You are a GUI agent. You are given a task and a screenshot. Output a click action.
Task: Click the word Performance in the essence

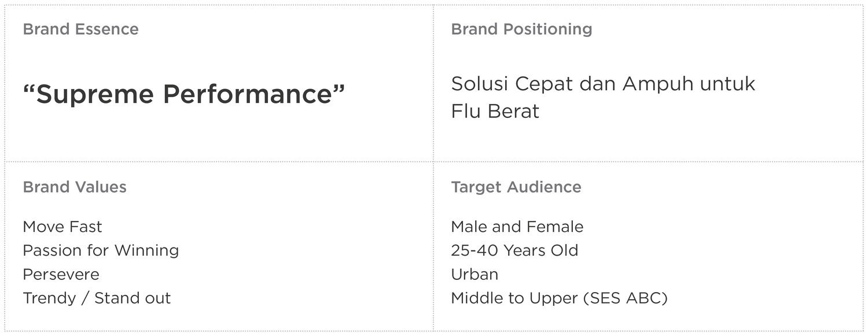pos(249,94)
